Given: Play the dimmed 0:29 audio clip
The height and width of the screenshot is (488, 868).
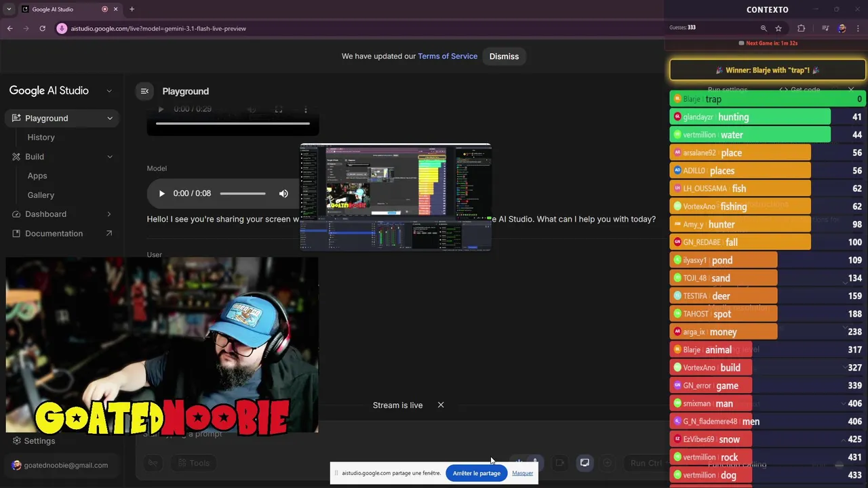Looking at the screenshot, I should click(161, 109).
